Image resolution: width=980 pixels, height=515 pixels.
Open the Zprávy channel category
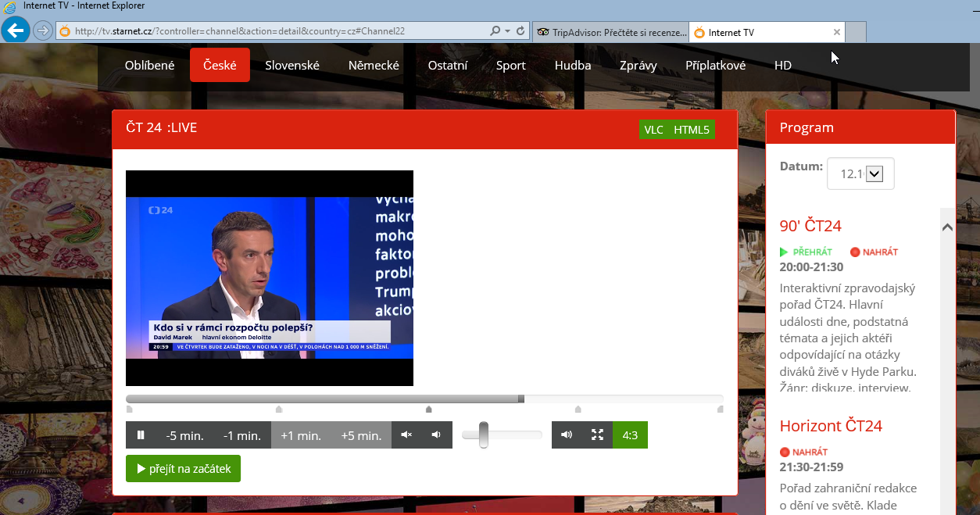(638, 65)
